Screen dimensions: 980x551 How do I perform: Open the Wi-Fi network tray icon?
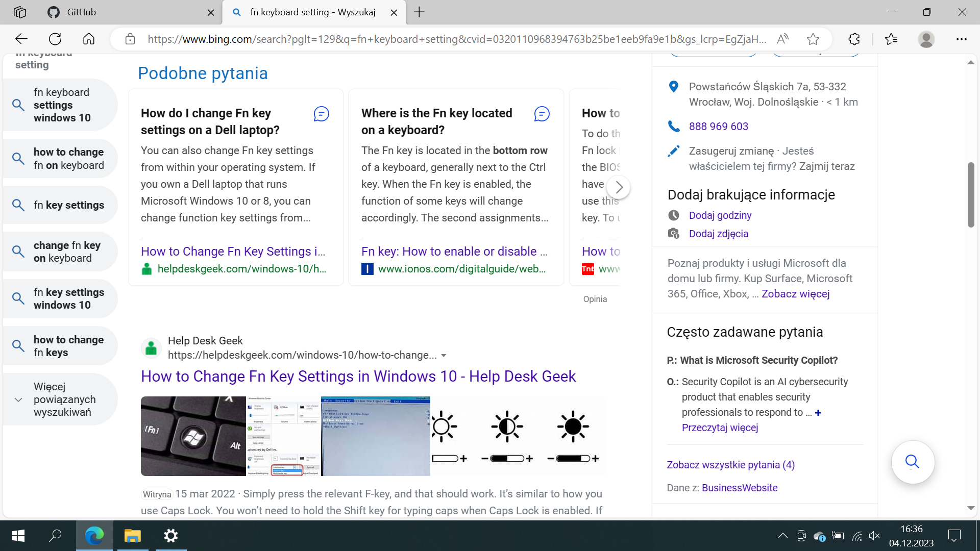pos(857,536)
